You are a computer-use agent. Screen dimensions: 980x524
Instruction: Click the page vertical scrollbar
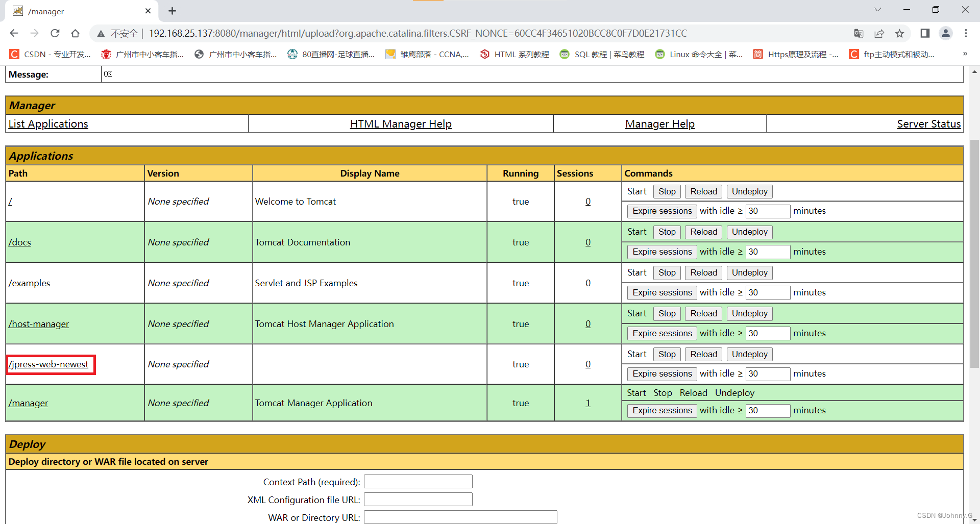(x=974, y=253)
